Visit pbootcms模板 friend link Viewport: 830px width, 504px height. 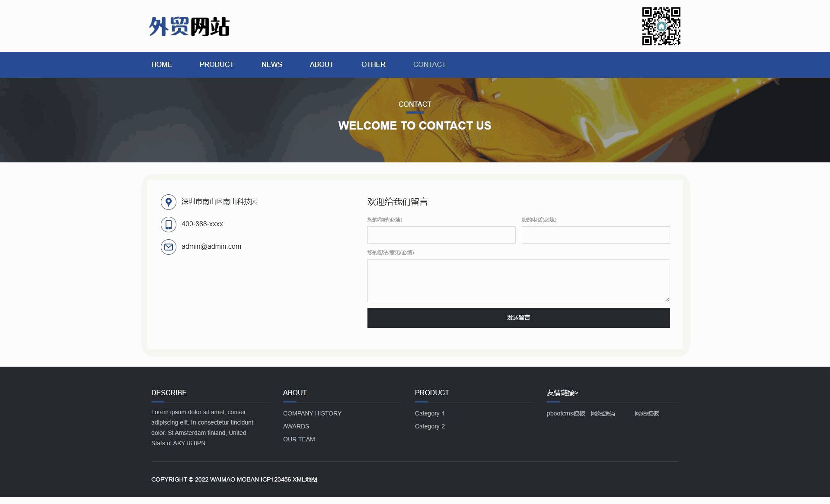tap(566, 413)
